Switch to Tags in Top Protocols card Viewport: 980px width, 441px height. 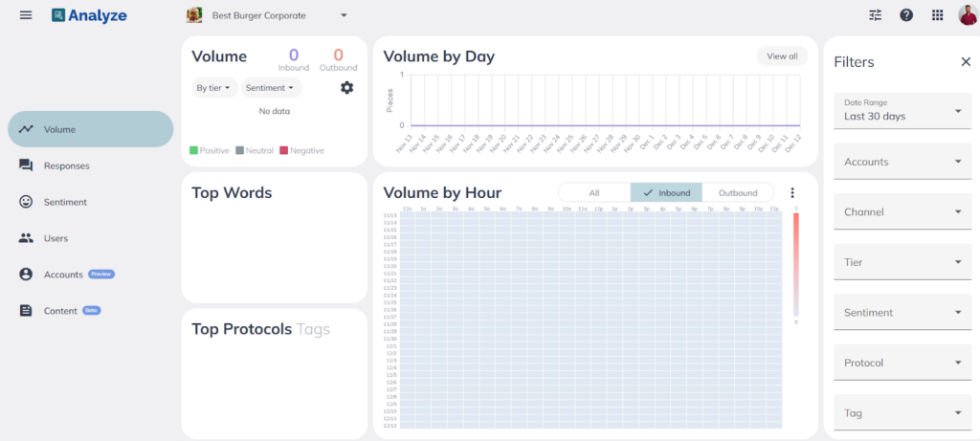tap(313, 329)
